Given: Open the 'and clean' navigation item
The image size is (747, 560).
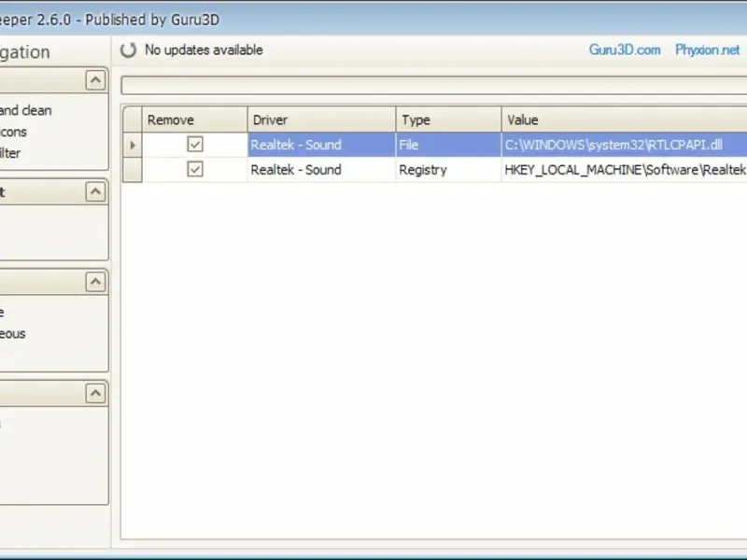Looking at the screenshot, I should [26, 110].
